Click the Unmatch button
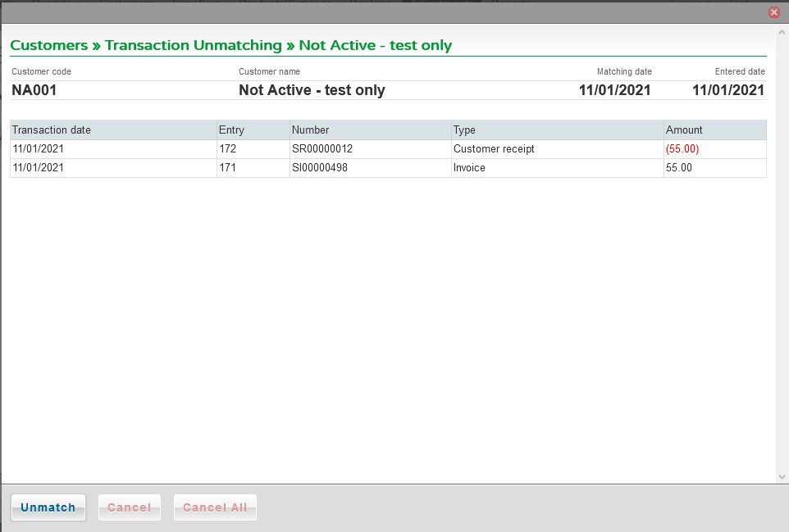The height and width of the screenshot is (532, 789). click(x=48, y=507)
